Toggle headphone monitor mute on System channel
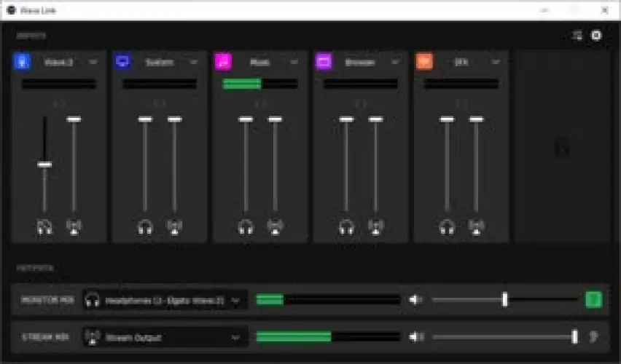The height and width of the screenshot is (364, 621). pos(145,227)
